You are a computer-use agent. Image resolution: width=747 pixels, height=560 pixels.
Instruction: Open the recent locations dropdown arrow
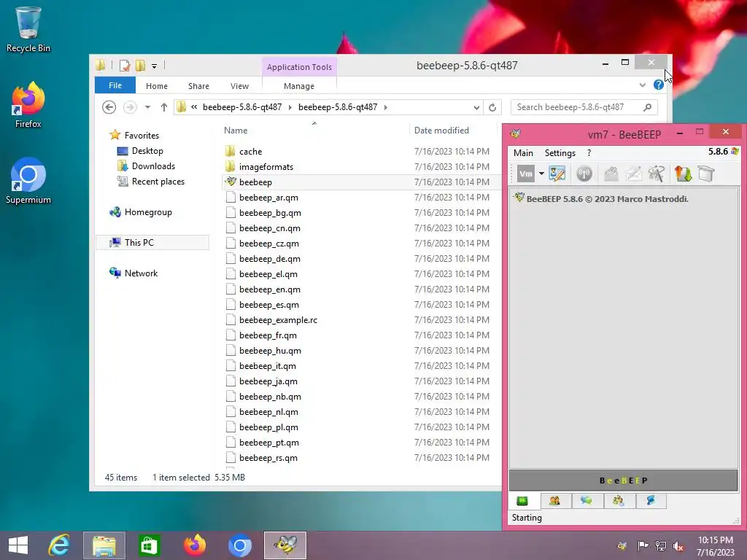[x=147, y=107]
